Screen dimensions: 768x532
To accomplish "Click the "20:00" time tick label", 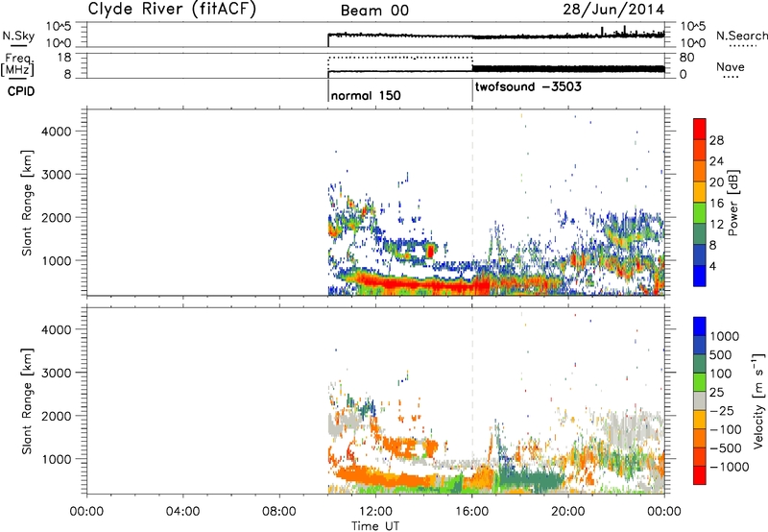I will tap(568, 512).
